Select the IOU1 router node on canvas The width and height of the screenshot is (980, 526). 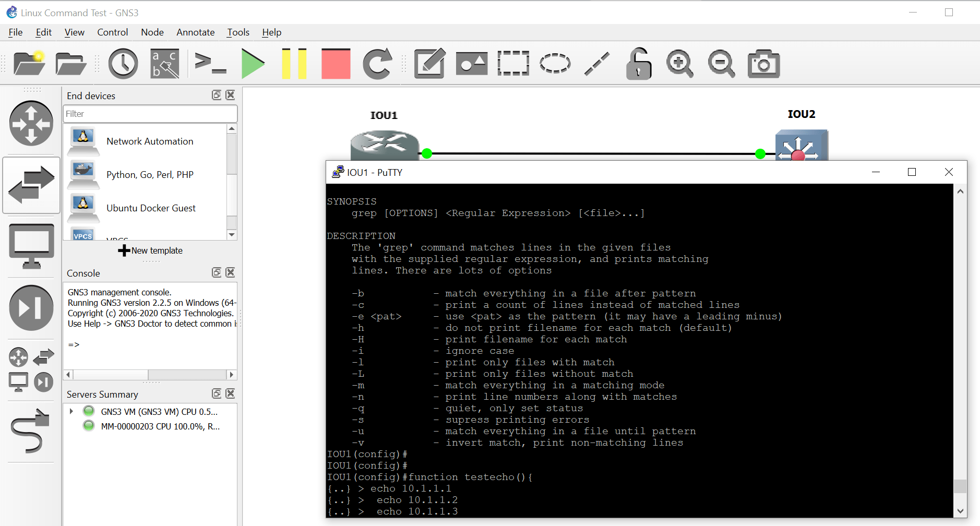coord(385,145)
